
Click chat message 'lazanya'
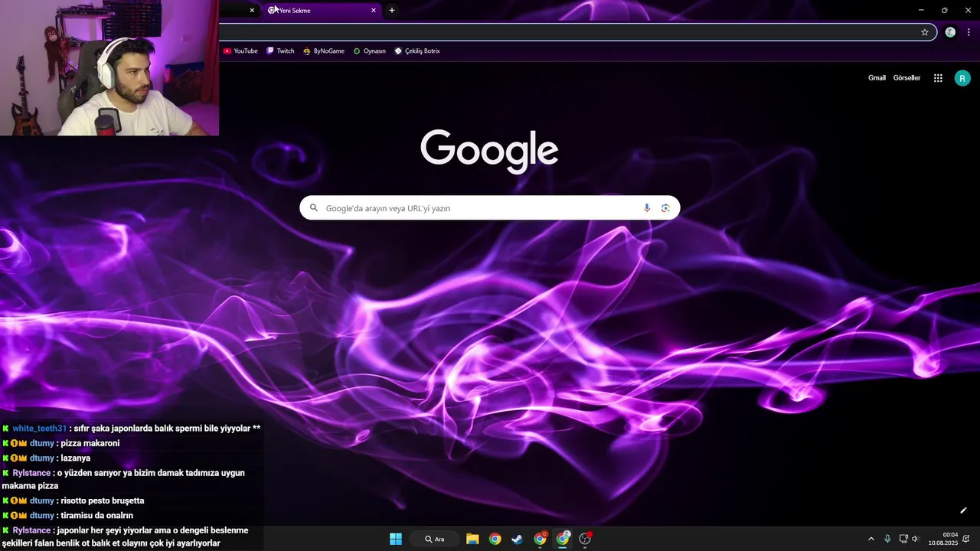(x=76, y=458)
